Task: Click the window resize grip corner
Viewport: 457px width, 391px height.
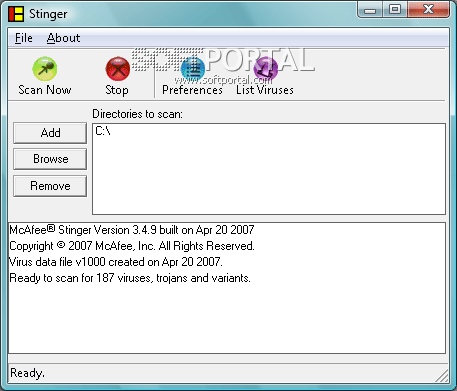Action: (x=442, y=375)
